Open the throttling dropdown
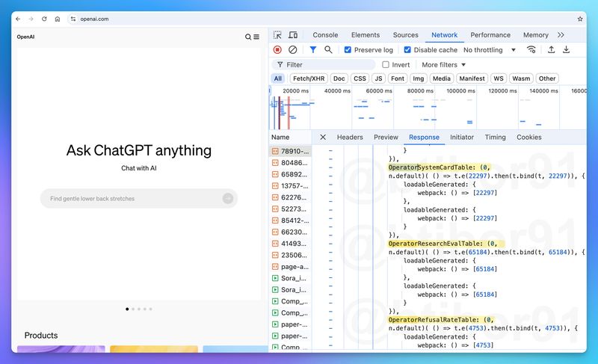Image resolution: width=598 pixels, height=364 pixels. 490,50
